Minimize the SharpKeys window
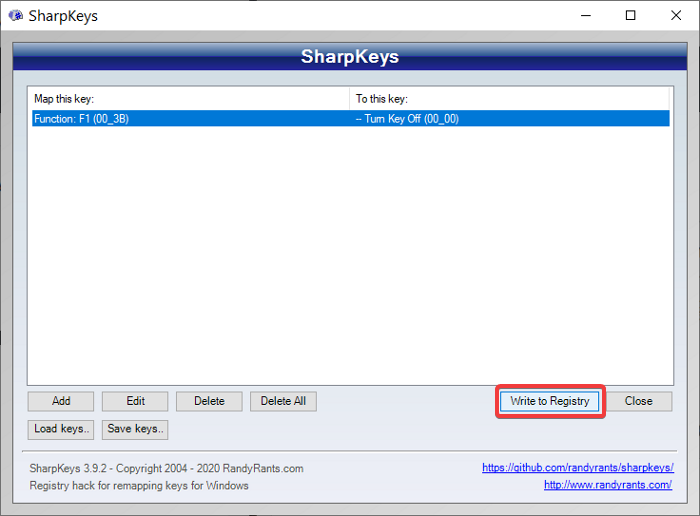The width and height of the screenshot is (700, 516). pyautogui.click(x=586, y=16)
